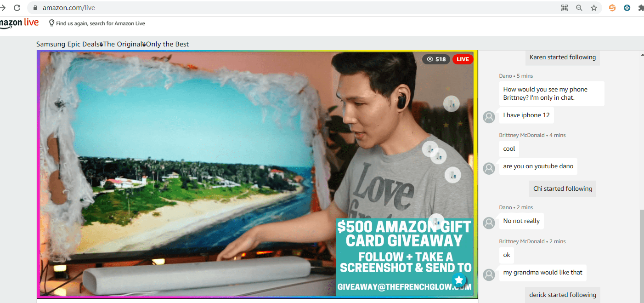Bookmark this page with the star icon
This screenshot has width=644, height=303.
594,8
